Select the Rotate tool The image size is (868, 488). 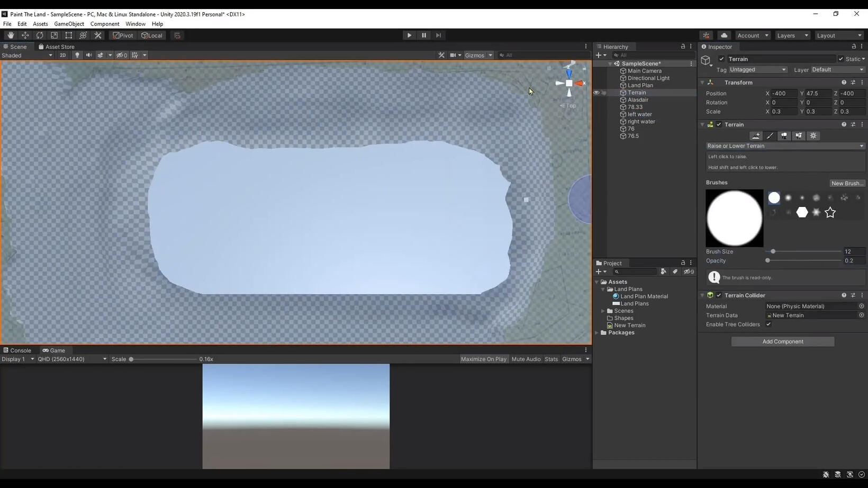[40, 35]
